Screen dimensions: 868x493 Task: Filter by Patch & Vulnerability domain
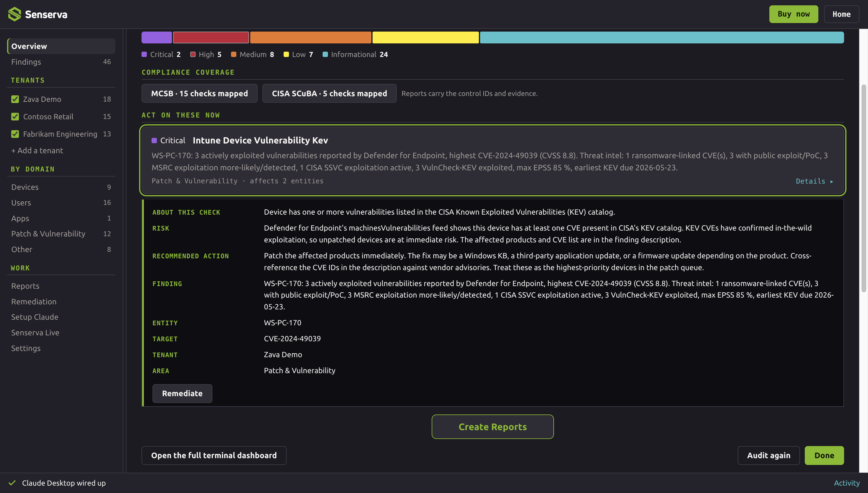point(61,234)
